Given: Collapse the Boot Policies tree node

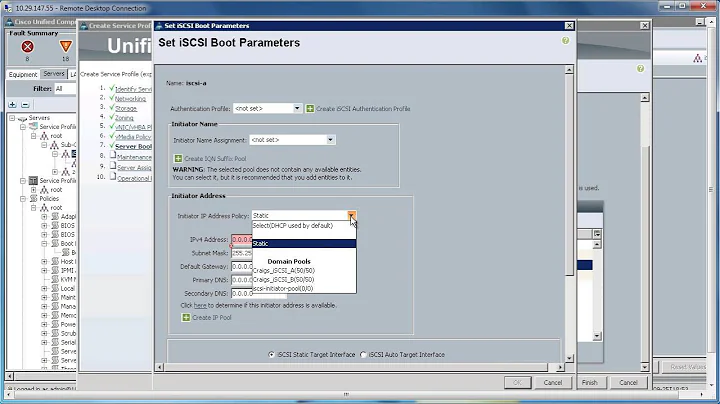Looking at the screenshot, I should 44,244.
